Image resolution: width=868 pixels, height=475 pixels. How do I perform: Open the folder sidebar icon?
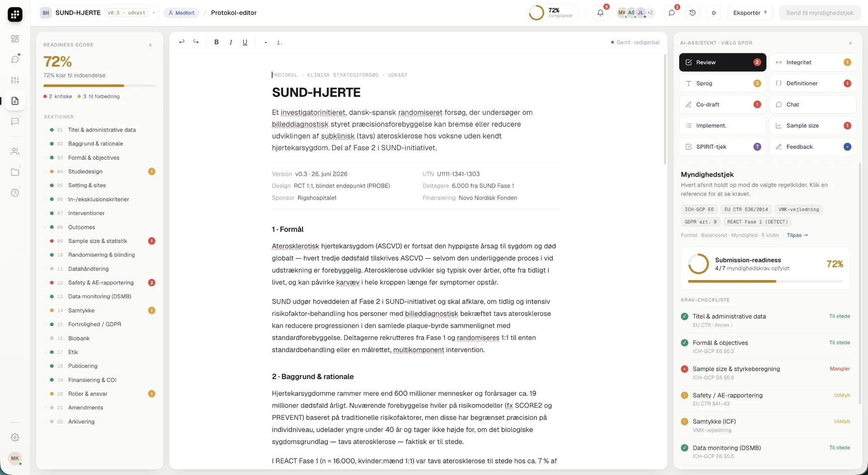[x=15, y=172]
